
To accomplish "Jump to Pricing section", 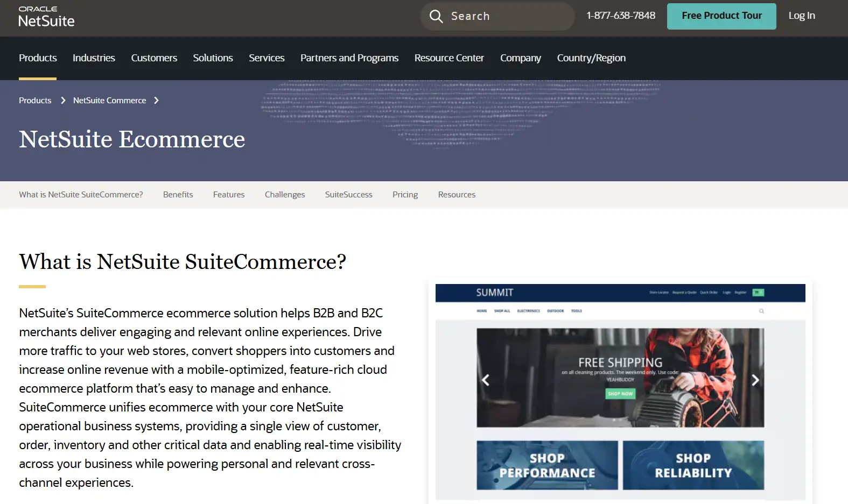I will (x=405, y=195).
